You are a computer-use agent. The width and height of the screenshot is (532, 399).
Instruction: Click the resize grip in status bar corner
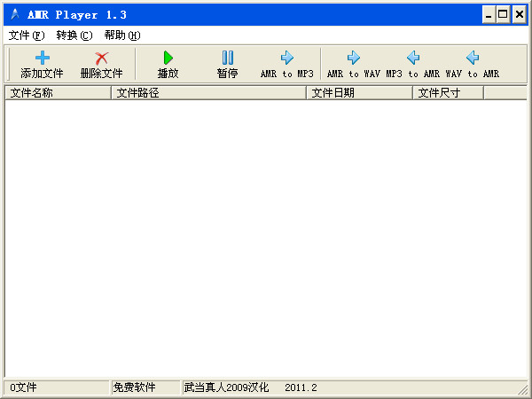[522, 389]
